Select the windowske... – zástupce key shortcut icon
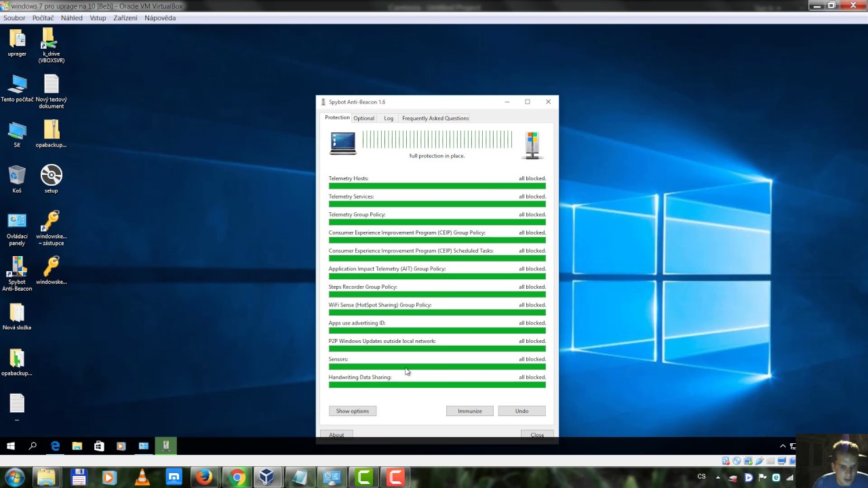The width and height of the screenshot is (868, 488). tap(52, 229)
